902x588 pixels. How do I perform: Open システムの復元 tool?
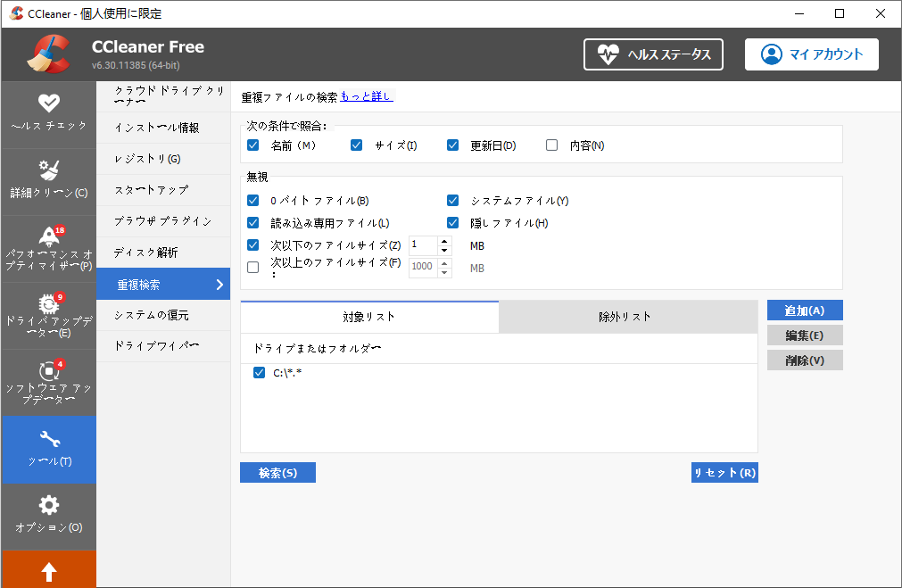coord(163,315)
